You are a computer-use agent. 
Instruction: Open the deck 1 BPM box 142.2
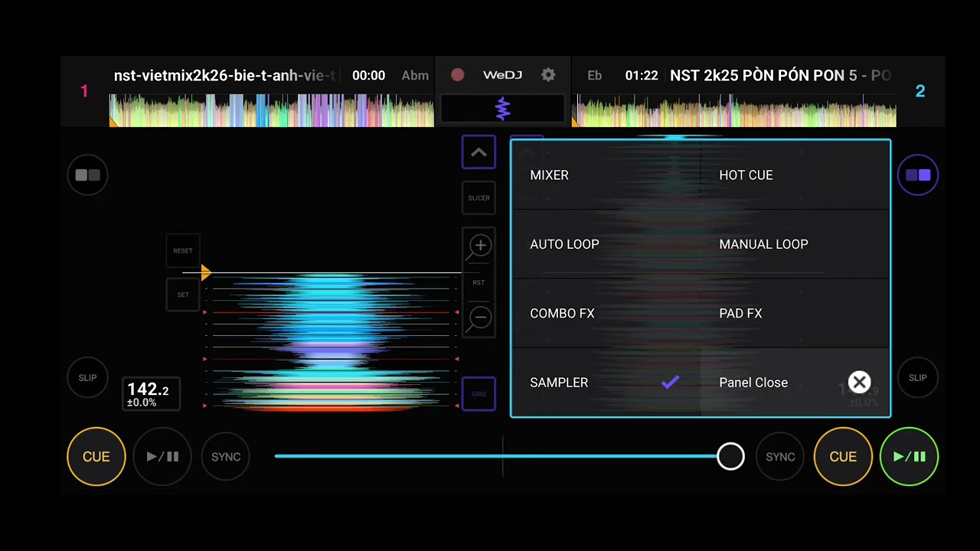tap(150, 394)
